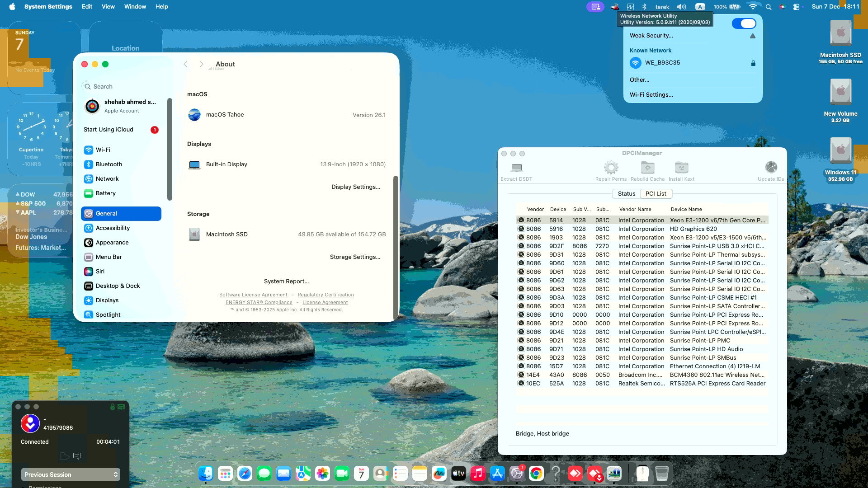
Task: Open Bluetooth settings from the sidebar
Action: click(x=108, y=164)
